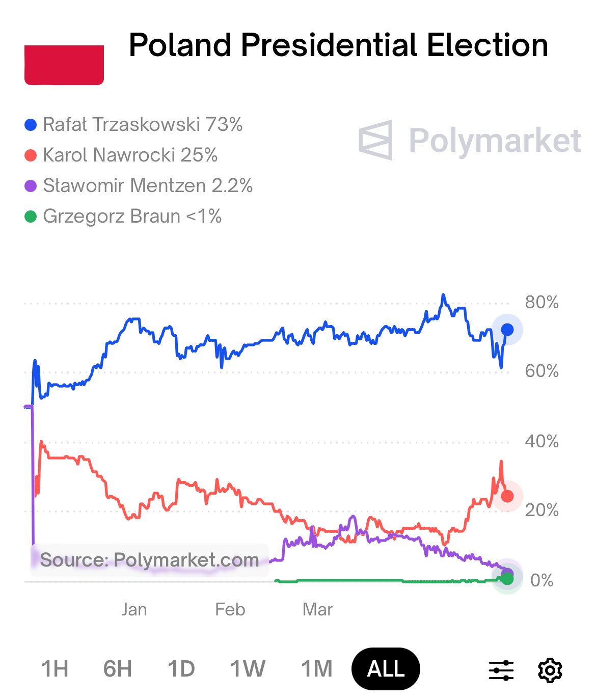Switch chart to 1W range
The height and width of the screenshot is (700, 596).
pos(248,669)
